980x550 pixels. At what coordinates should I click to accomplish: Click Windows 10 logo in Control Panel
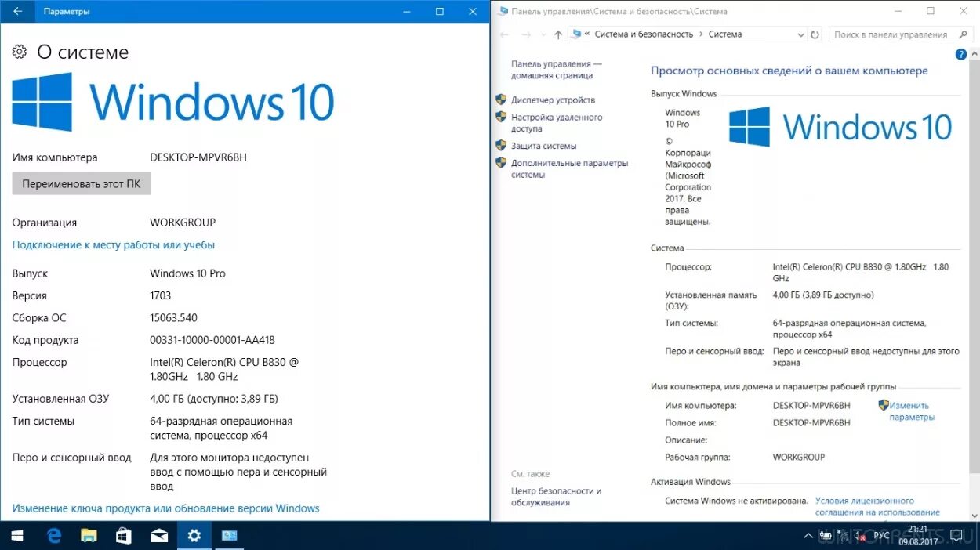[x=840, y=127]
